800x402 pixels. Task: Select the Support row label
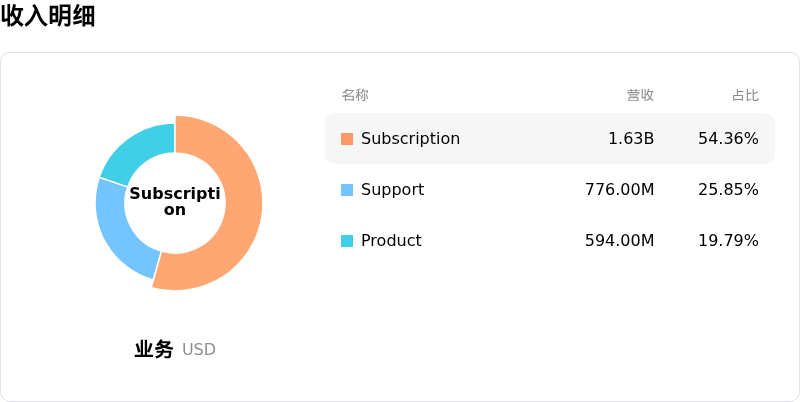coord(392,190)
